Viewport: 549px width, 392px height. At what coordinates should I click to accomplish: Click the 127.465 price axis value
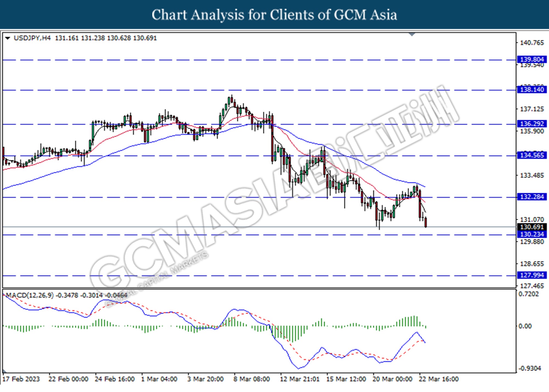(532, 286)
